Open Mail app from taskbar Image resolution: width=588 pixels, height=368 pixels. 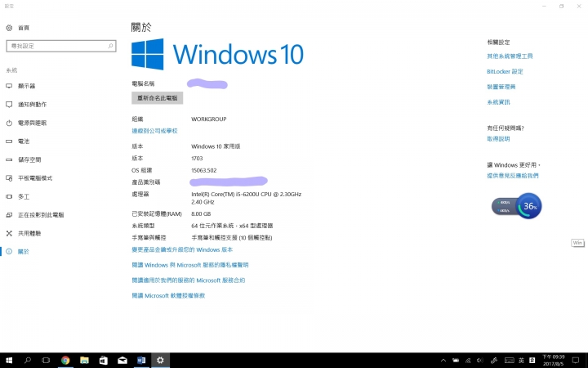pyautogui.click(x=122, y=361)
